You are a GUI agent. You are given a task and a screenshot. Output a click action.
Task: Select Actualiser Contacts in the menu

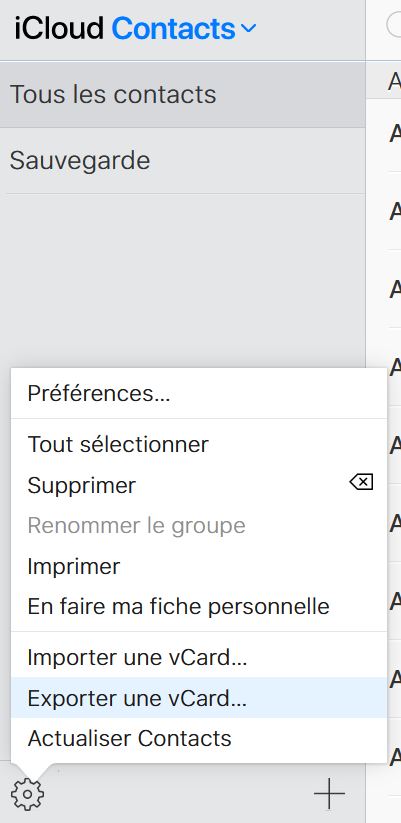click(199, 738)
